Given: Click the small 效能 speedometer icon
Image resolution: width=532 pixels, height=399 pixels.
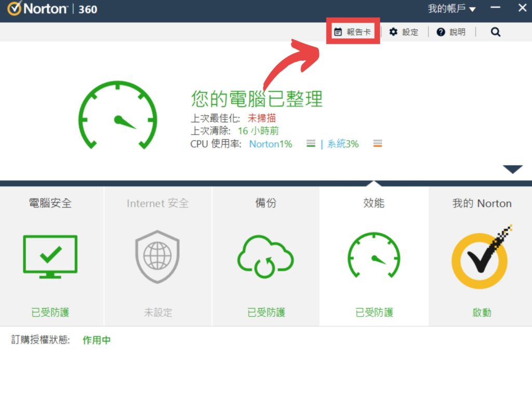Looking at the screenshot, I should tap(374, 255).
